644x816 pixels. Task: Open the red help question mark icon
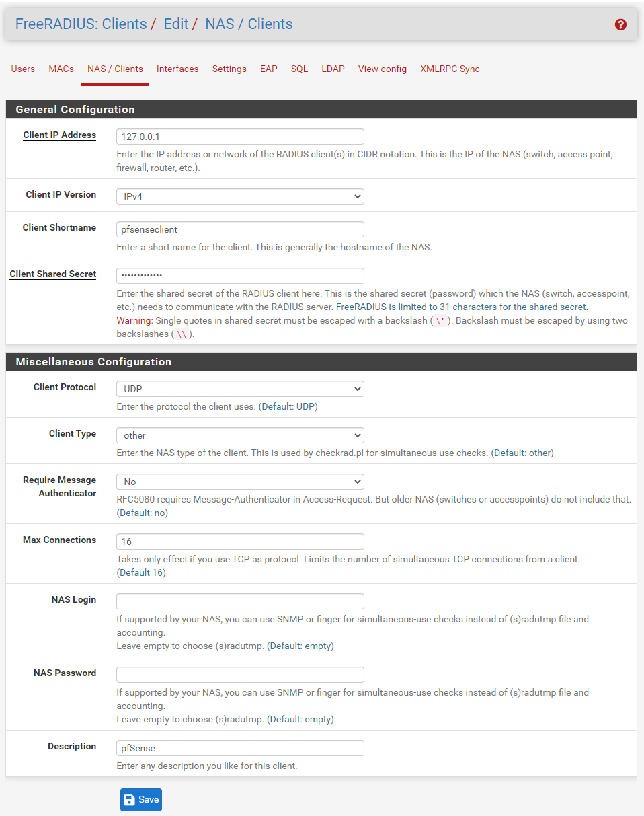pos(620,24)
